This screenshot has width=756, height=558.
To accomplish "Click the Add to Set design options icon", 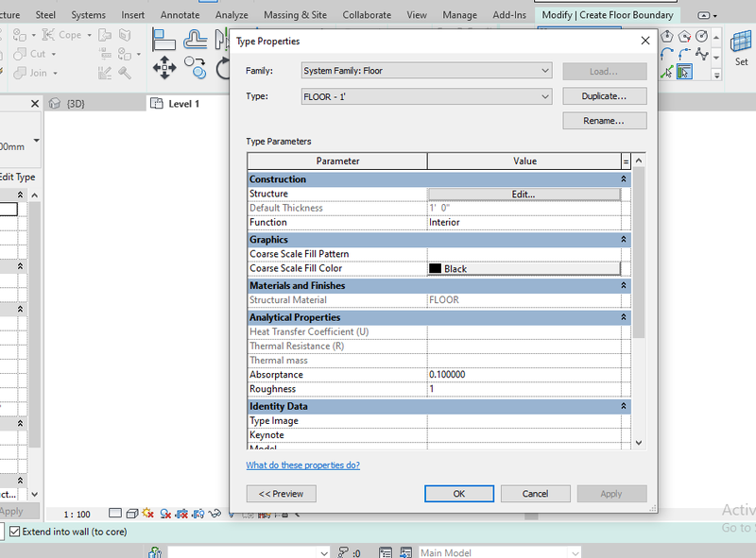I will (406, 552).
